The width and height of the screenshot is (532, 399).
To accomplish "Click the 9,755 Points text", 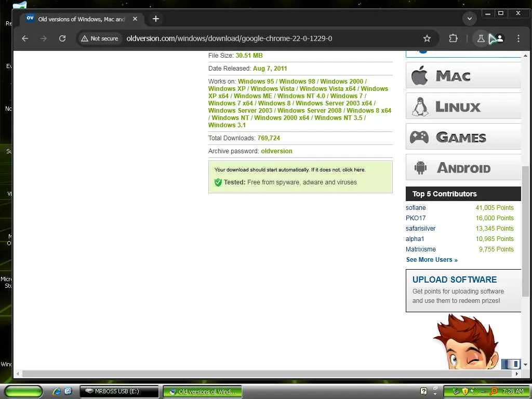I will coord(496,249).
